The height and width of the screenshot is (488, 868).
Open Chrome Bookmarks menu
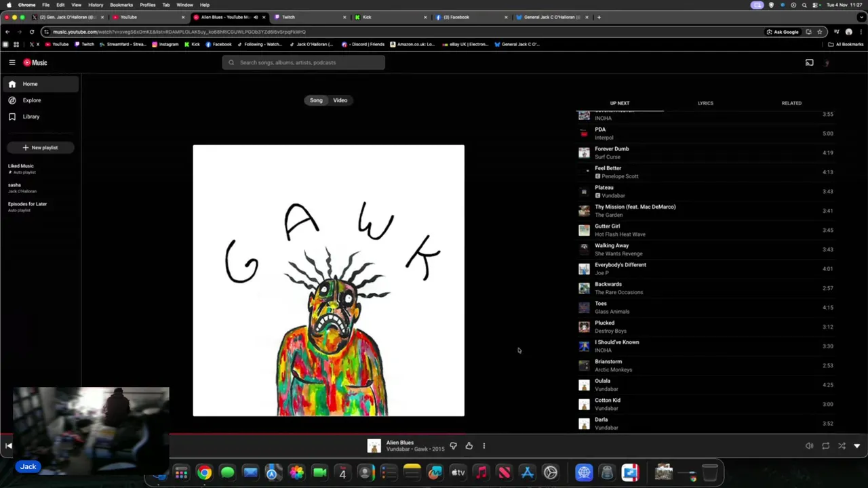pos(121,5)
